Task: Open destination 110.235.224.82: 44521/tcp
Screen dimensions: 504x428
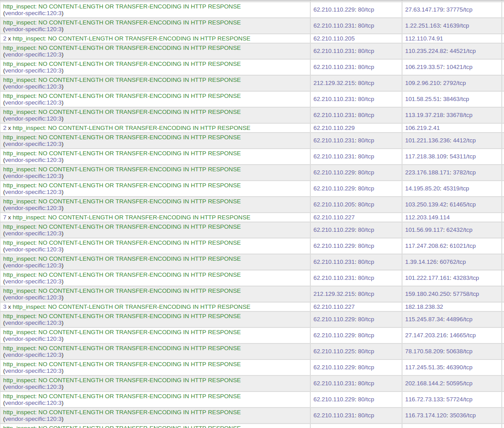Action: click(440, 51)
